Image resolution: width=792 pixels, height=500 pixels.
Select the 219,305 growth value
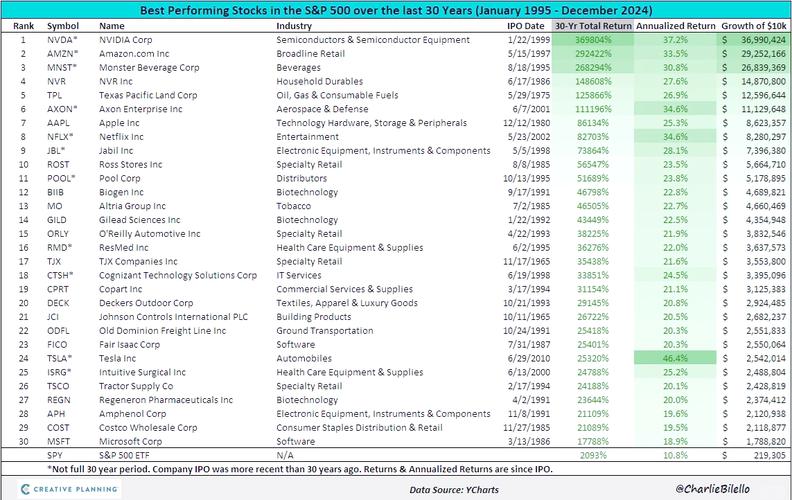coord(769,456)
